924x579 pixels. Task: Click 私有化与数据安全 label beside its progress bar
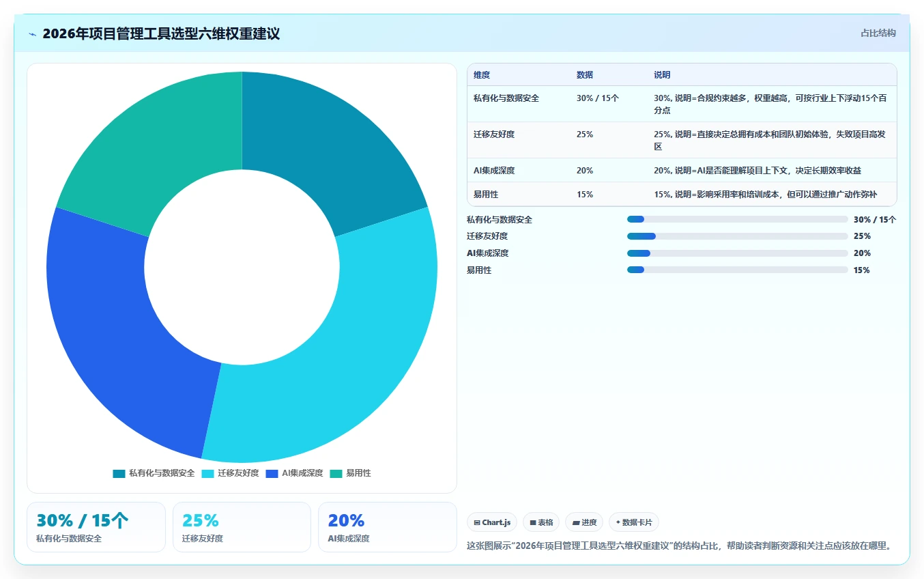(500, 220)
